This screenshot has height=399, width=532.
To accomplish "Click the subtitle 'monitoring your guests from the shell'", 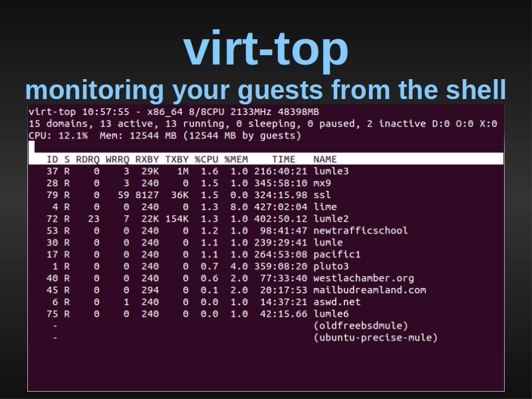I will click(x=265, y=90).
